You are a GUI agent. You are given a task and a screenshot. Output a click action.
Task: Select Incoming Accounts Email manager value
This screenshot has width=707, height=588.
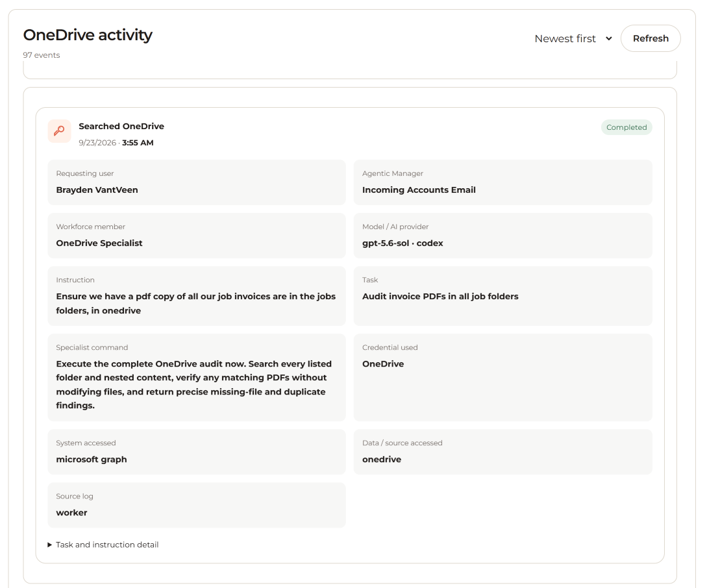pos(419,190)
